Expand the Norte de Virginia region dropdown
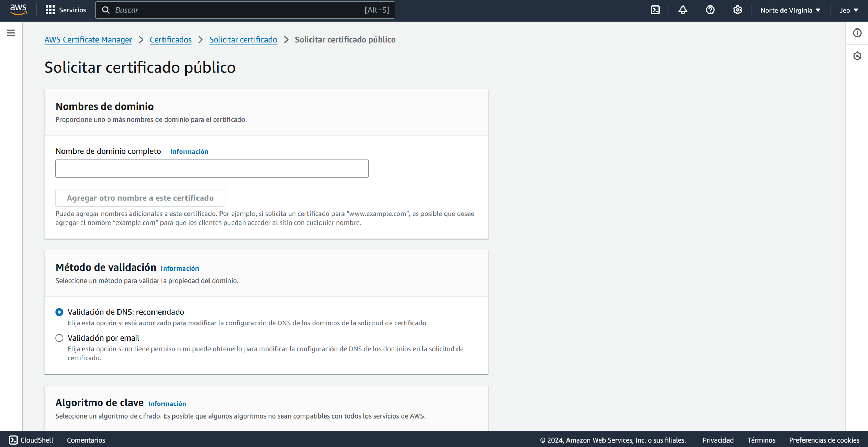 790,10
